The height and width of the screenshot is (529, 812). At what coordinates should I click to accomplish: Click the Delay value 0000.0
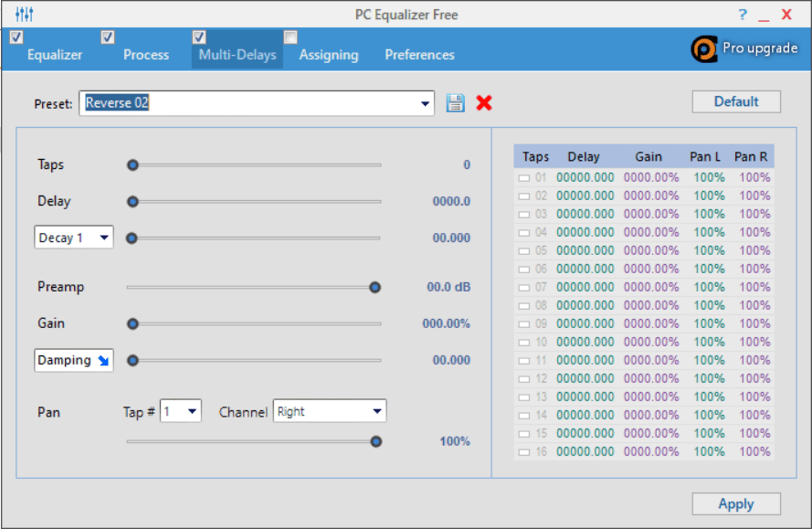coord(451,201)
